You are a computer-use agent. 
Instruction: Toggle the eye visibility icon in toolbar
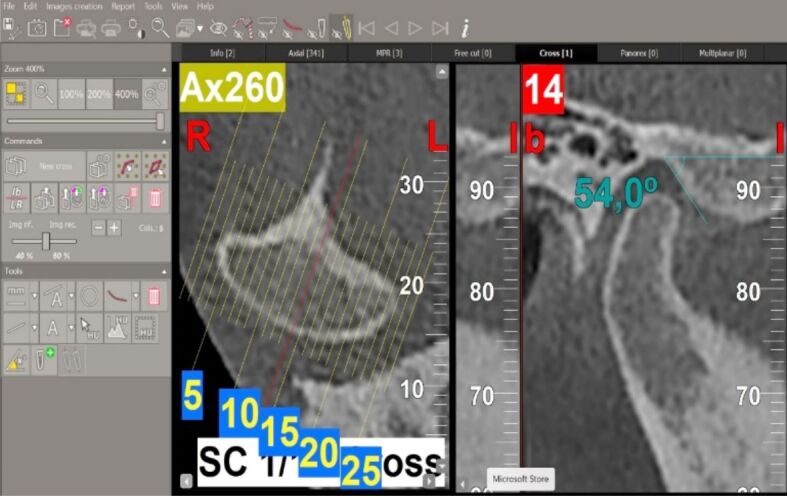point(217,28)
